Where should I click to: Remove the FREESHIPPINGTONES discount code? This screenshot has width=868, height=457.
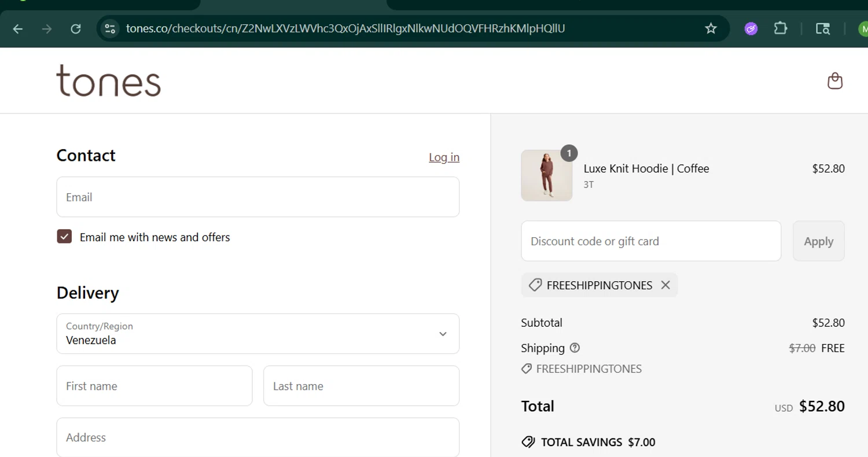(x=665, y=285)
